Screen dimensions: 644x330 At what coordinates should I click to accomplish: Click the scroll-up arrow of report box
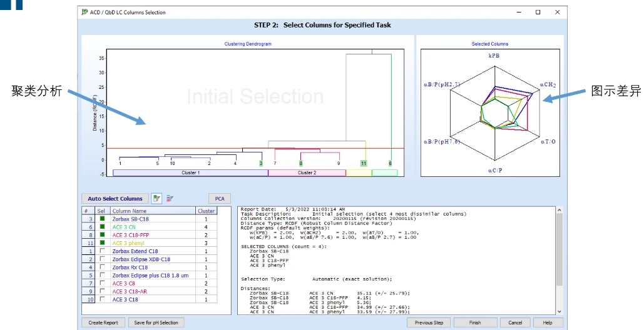tap(560, 210)
